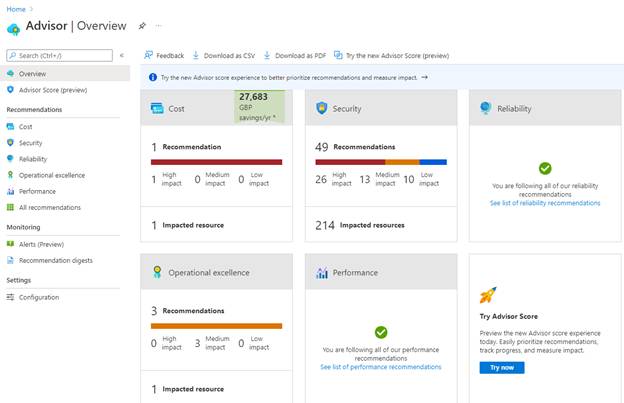Open Cost recommendations in sidebar
Screen dimensions: 624x403
[x=25, y=127]
